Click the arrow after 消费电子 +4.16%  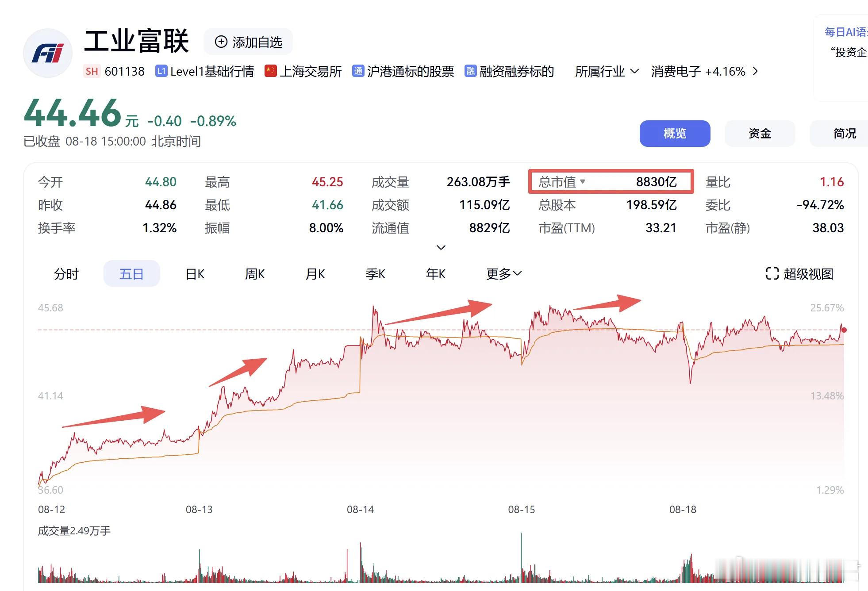[x=755, y=71]
